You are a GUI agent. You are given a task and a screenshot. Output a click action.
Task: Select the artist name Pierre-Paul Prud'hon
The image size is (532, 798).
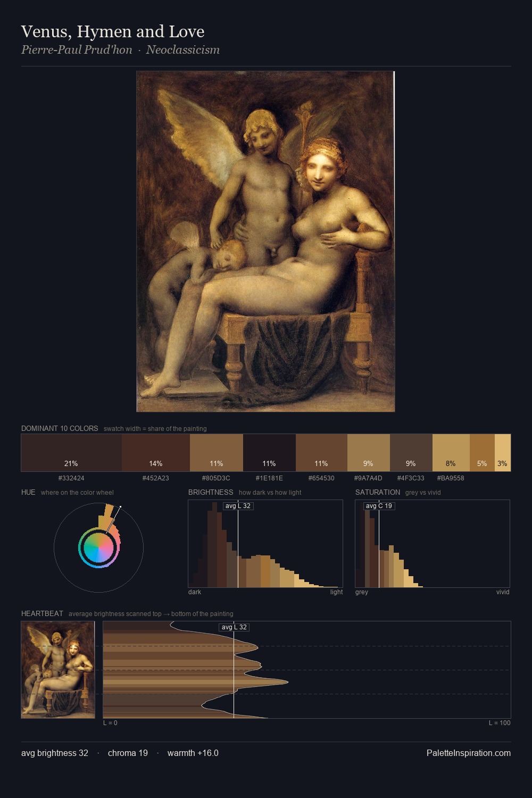77,50
